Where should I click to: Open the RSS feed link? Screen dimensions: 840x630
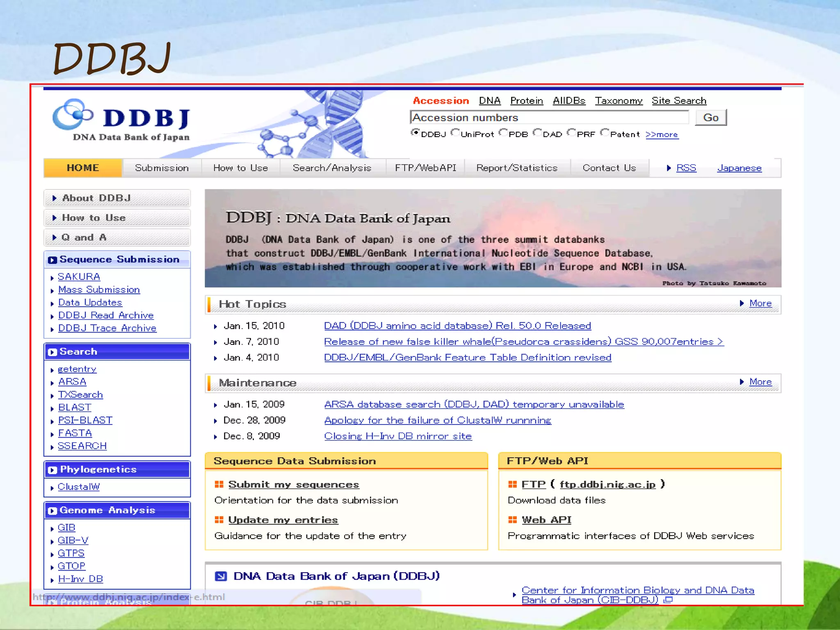[686, 168]
